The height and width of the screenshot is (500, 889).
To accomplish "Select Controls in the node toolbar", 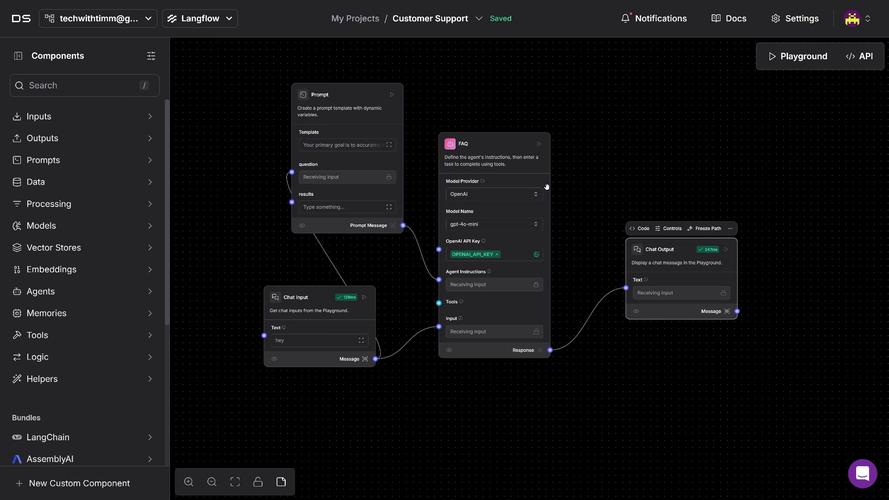I will coord(668,228).
